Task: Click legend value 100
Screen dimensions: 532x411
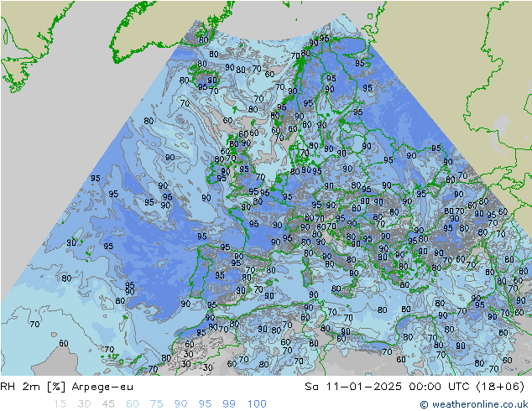Action: pos(257,404)
